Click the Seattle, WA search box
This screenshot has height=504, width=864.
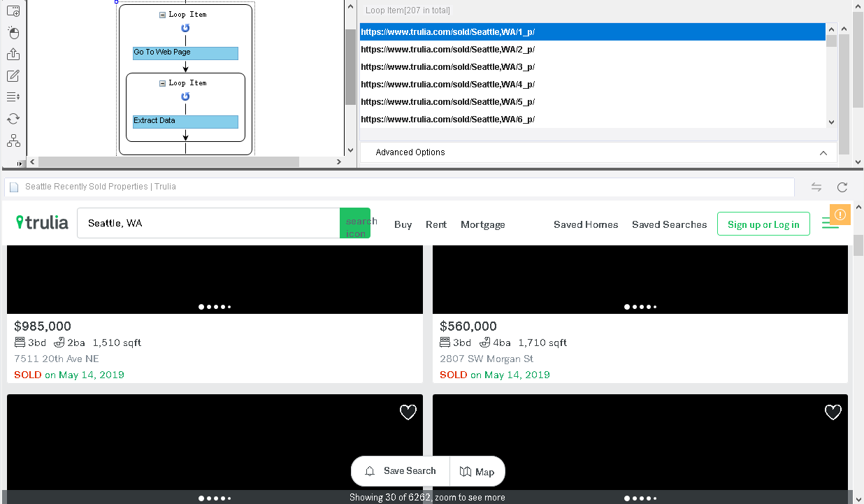point(208,223)
